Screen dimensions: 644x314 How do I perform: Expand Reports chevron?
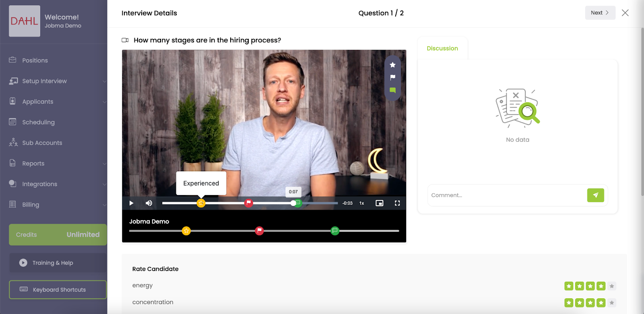[105, 164]
